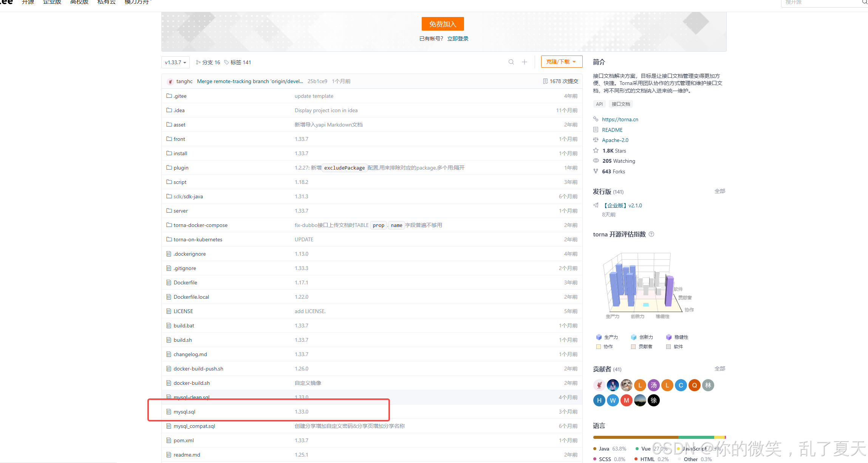The width and height of the screenshot is (868, 463).
Task: Open the torna-on-kubernetes folder
Action: 198,239
